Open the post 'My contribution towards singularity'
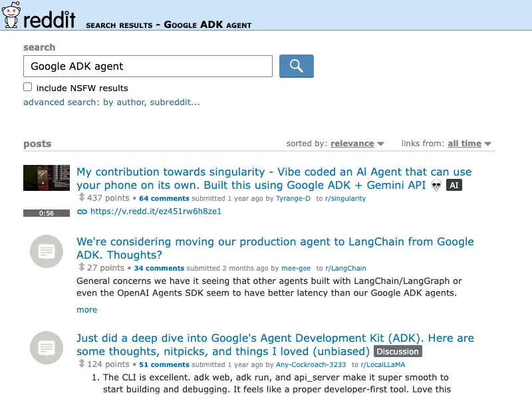 pos(274,178)
